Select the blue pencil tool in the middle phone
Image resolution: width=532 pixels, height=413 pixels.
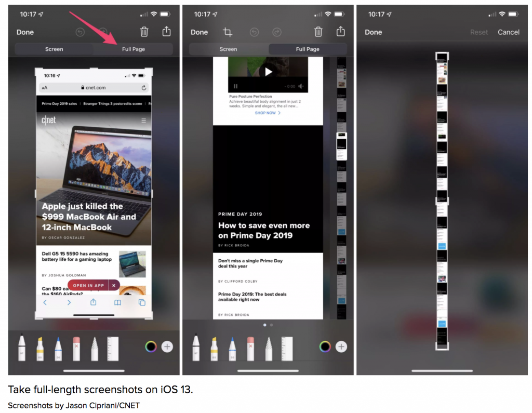pos(232,349)
